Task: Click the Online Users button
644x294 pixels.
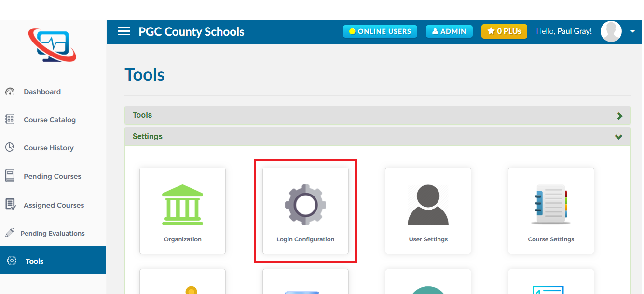Action: [x=380, y=31]
